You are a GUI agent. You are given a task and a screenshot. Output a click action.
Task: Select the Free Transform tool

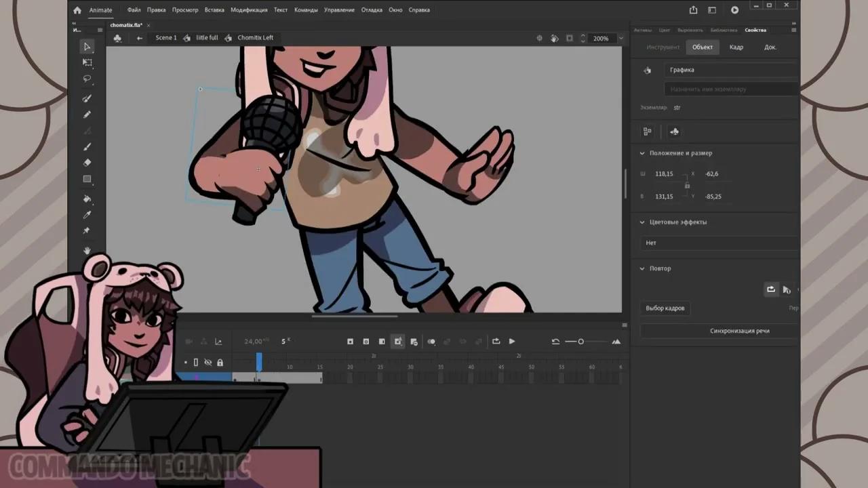[x=87, y=62]
